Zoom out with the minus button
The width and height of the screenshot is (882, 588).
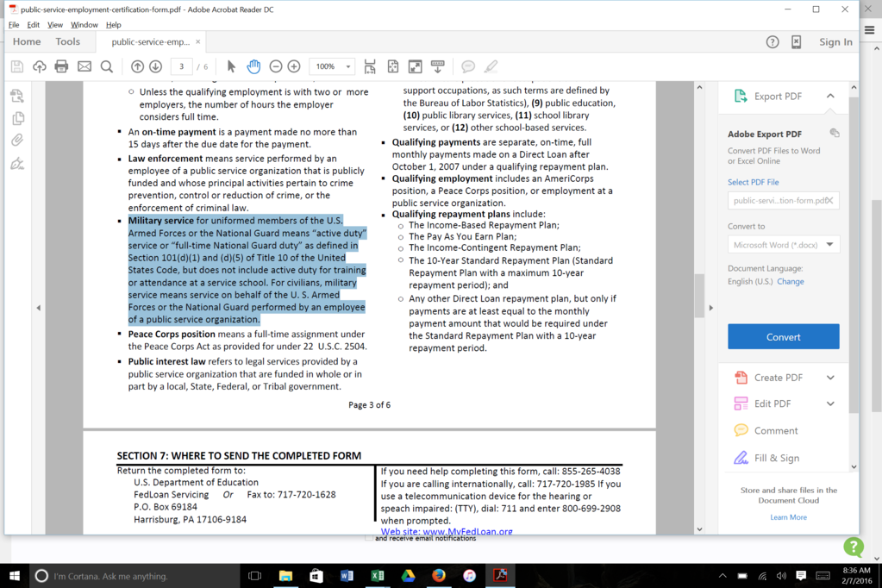[x=276, y=66]
